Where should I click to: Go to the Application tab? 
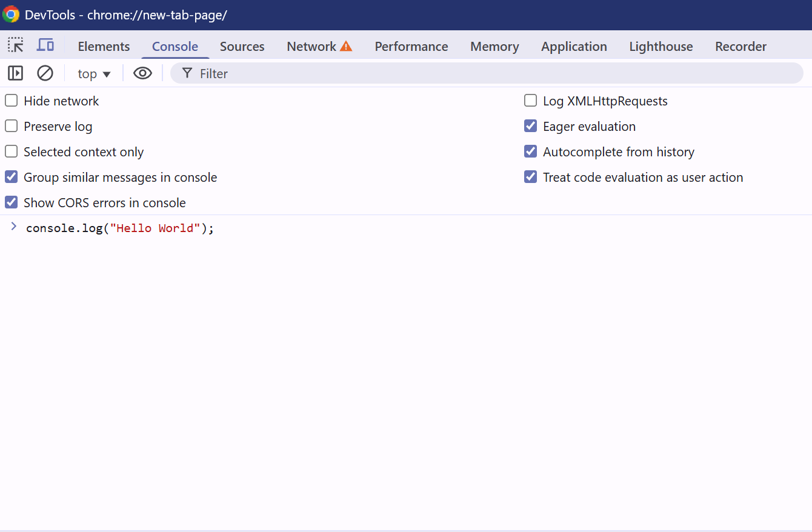click(574, 47)
